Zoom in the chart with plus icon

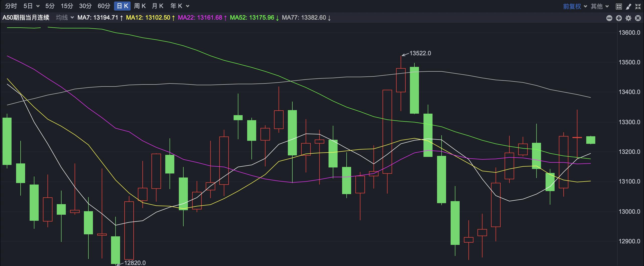coord(619,18)
